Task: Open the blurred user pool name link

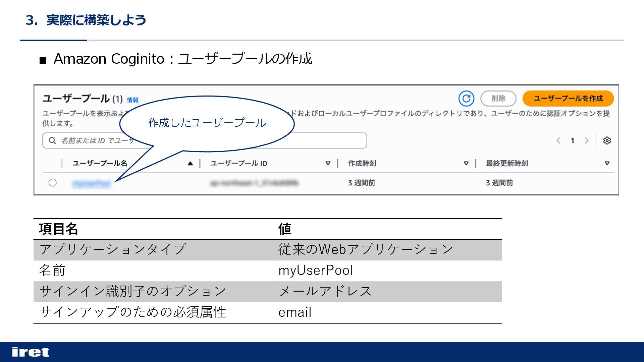Action: pos(91,183)
